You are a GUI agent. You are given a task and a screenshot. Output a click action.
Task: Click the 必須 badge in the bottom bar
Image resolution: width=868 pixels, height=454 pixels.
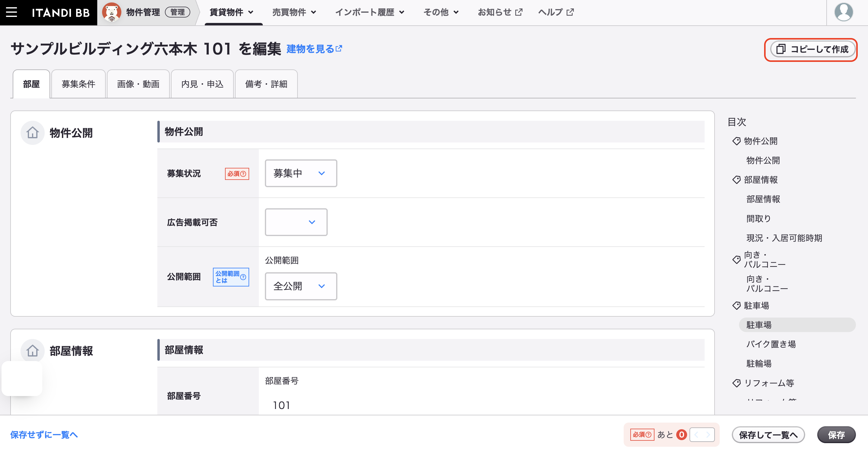(x=642, y=435)
